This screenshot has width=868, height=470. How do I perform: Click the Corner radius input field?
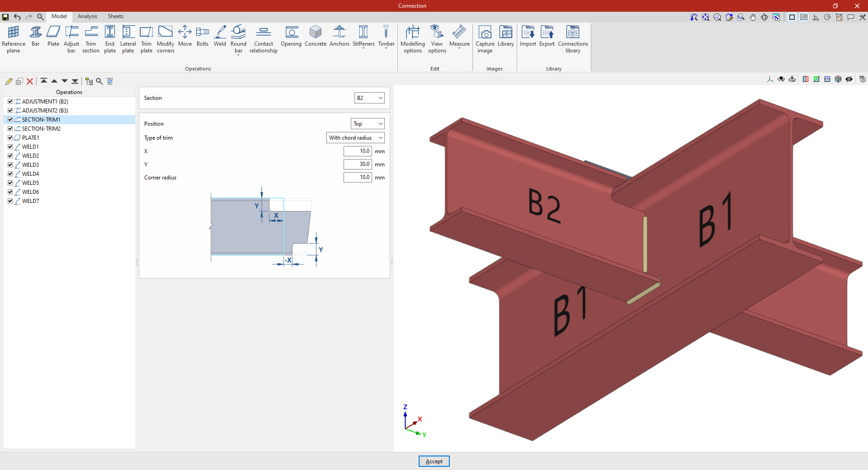point(358,178)
